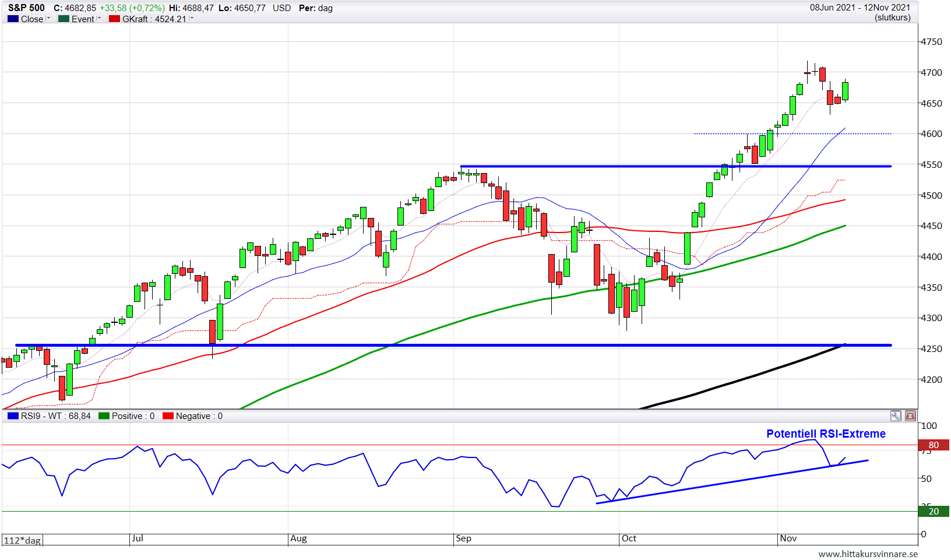Click the 4700 price axis label
Viewport: 951px width, 560px height.
click(931, 73)
